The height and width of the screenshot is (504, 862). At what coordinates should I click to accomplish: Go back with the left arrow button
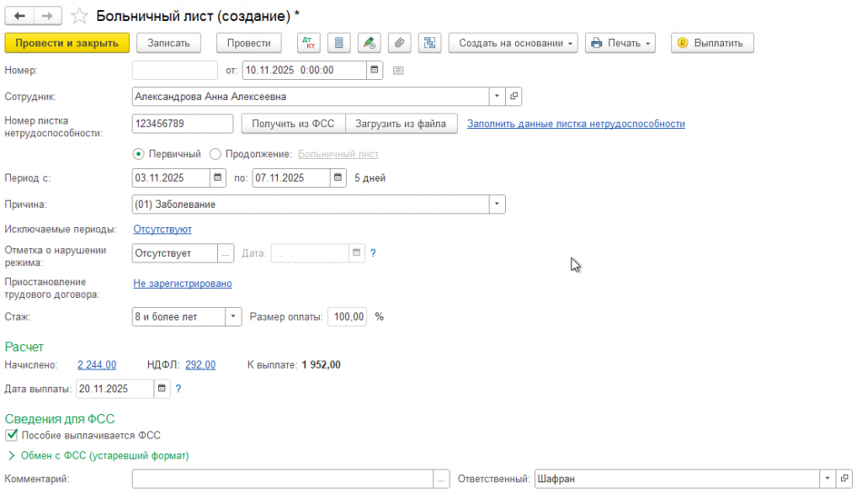point(19,16)
